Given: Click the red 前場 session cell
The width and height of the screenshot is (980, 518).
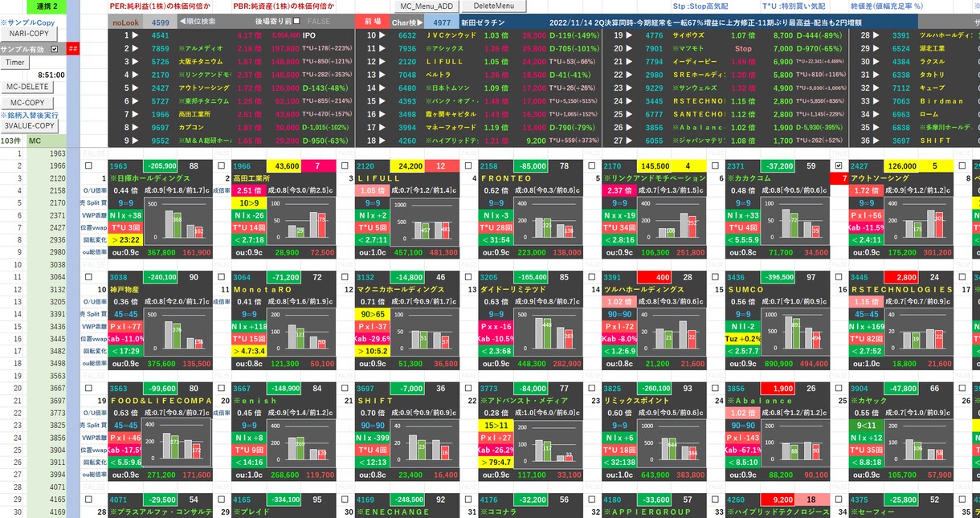Looking at the screenshot, I should [x=373, y=22].
